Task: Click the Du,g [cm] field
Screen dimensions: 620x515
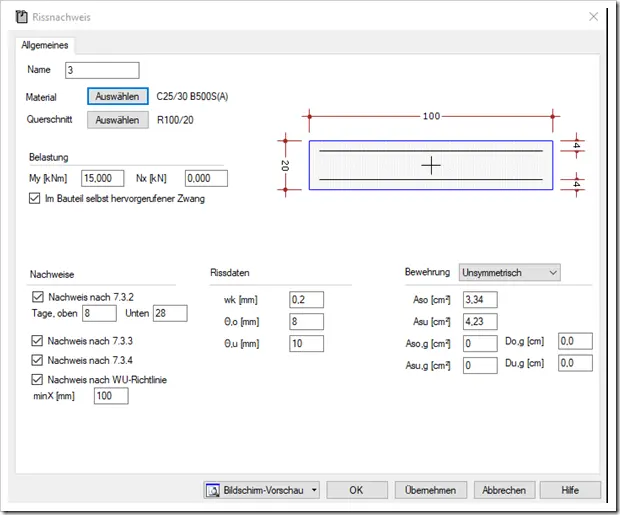Action: (575, 363)
